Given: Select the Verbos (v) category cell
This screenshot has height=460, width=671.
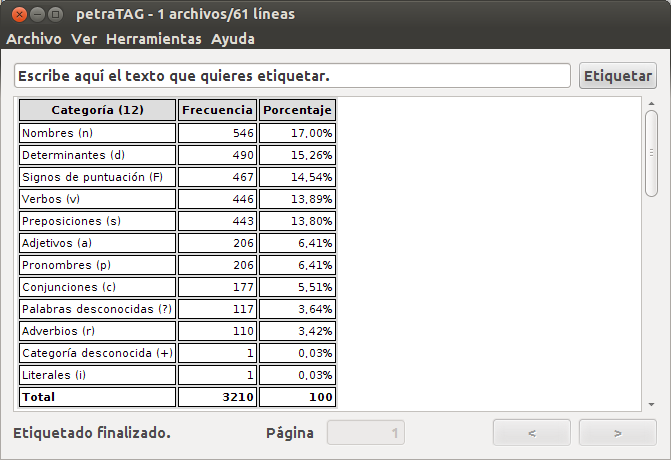Looking at the screenshot, I should [97, 199].
